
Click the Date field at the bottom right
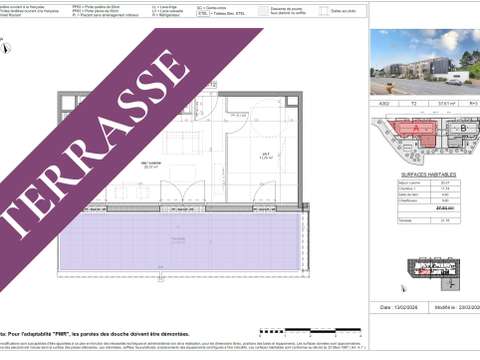[399, 307]
